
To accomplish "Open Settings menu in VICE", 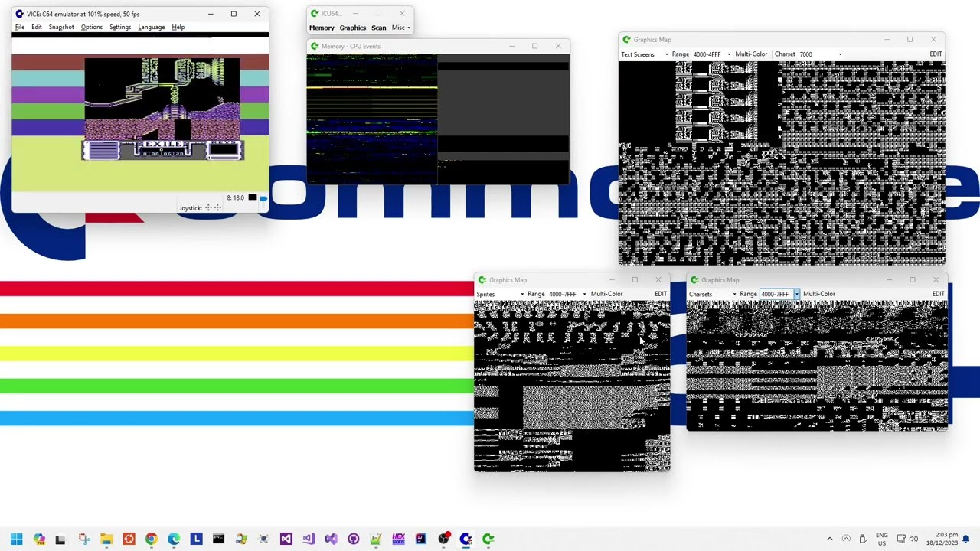I will click(x=120, y=27).
